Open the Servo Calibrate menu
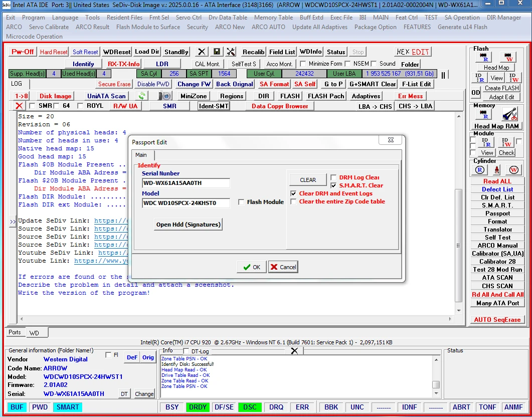Viewport: 532px width, 417px height. [49, 27]
